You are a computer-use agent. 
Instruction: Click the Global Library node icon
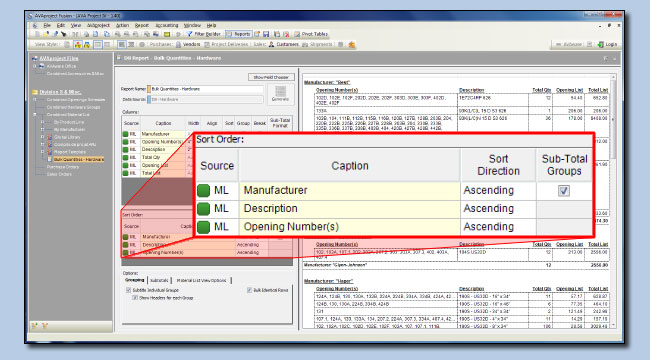(x=50, y=137)
